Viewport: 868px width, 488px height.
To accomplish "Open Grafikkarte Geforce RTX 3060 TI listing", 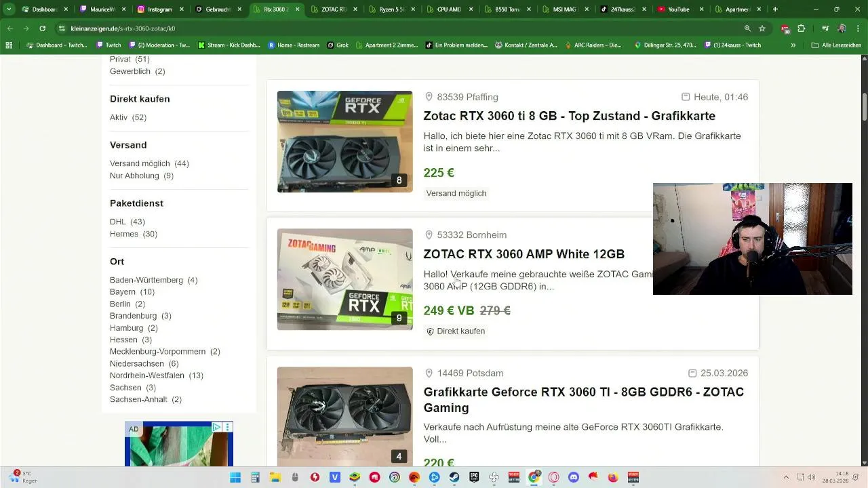I will tap(584, 400).
